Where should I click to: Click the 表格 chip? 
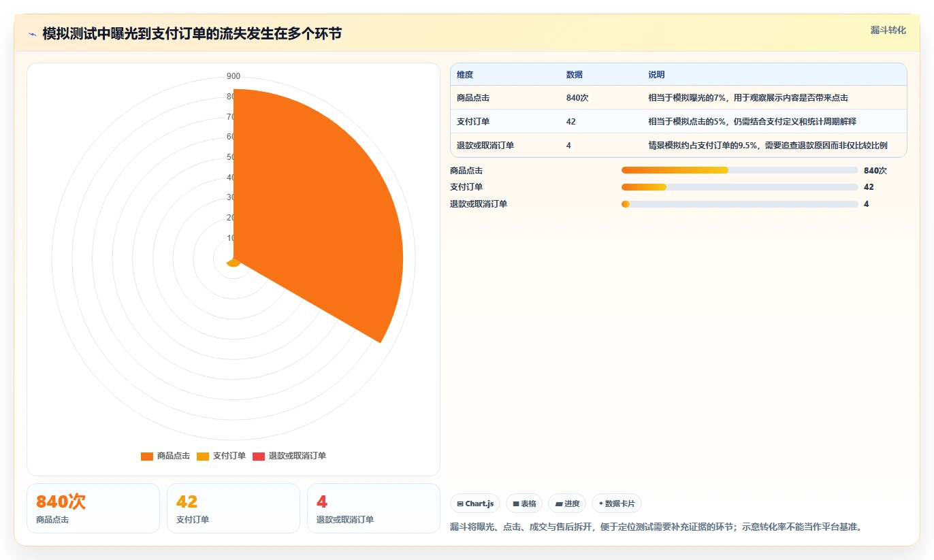[x=524, y=504]
